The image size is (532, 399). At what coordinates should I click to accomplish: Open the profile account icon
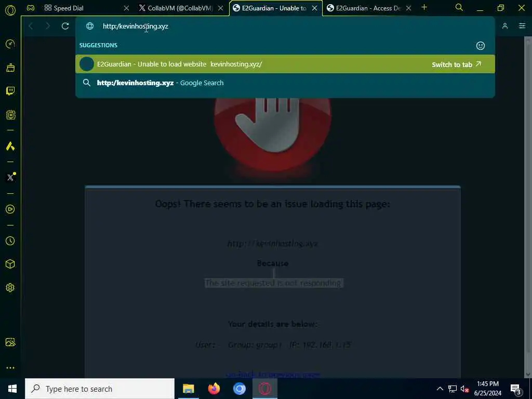click(x=505, y=26)
